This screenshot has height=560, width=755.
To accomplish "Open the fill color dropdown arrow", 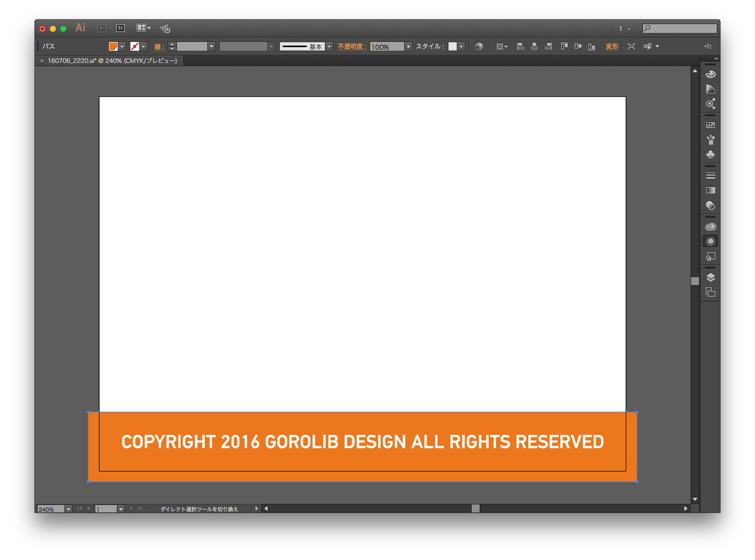I will coord(122,46).
